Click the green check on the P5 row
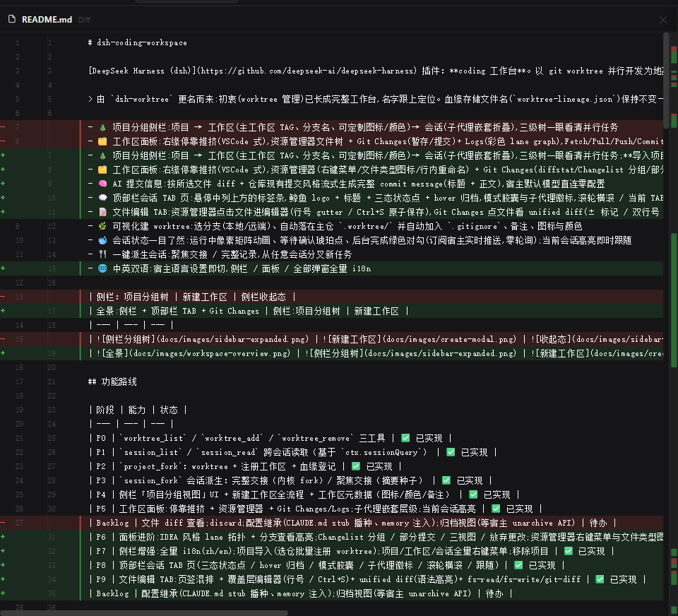Screen dimensions: 678x616 pos(496,509)
